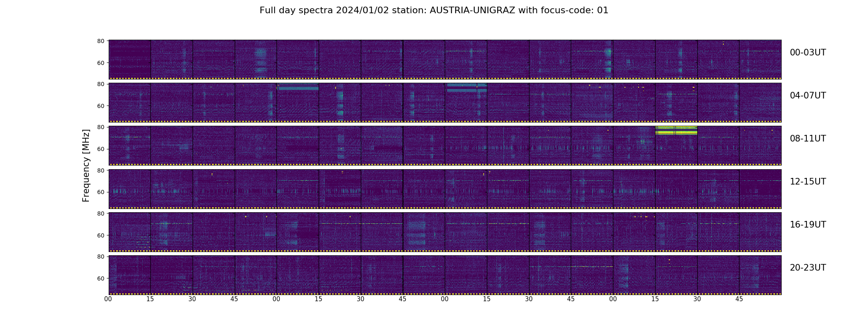Viewport: 868px width, 331px height.
Task: Click the 80 tick of the 20-23UT row
Action: [x=100, y=257]
